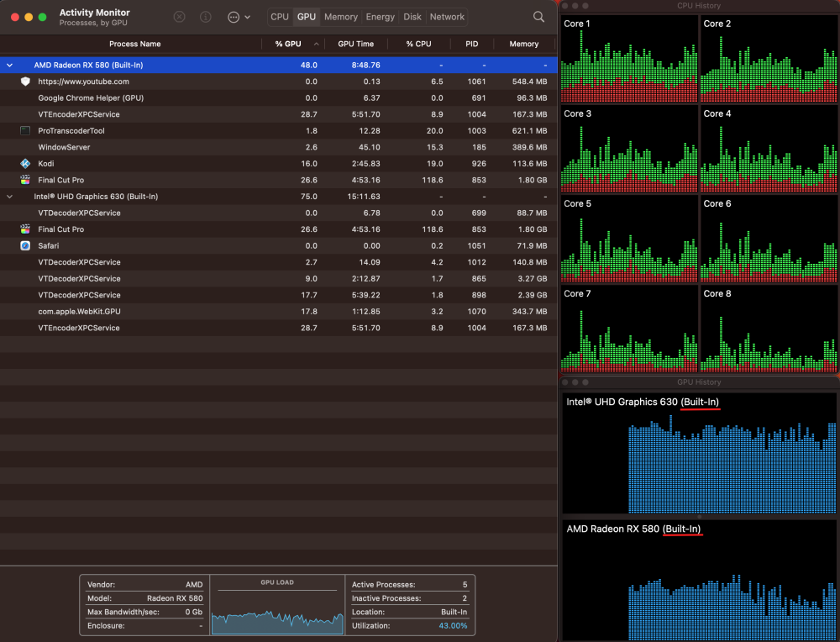Click the Utilization value 43.00%
The height and width of the screenshot is (642, 840).
453,625
